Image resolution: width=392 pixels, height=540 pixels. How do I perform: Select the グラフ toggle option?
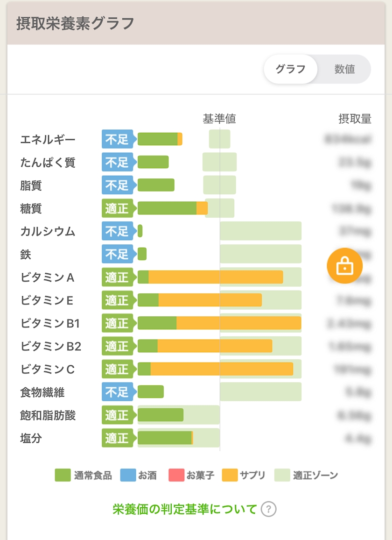tap(290, 69)
